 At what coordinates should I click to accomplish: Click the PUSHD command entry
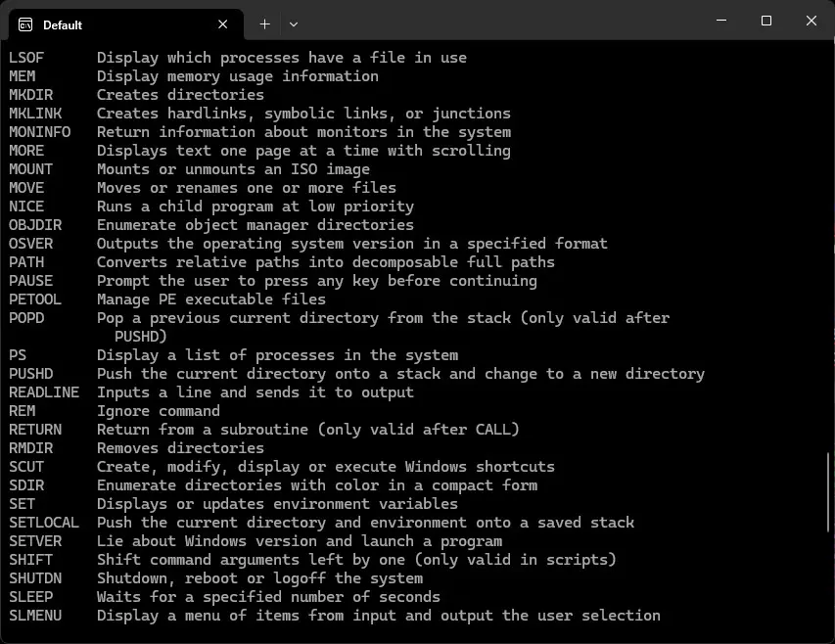tap(30, 373)
